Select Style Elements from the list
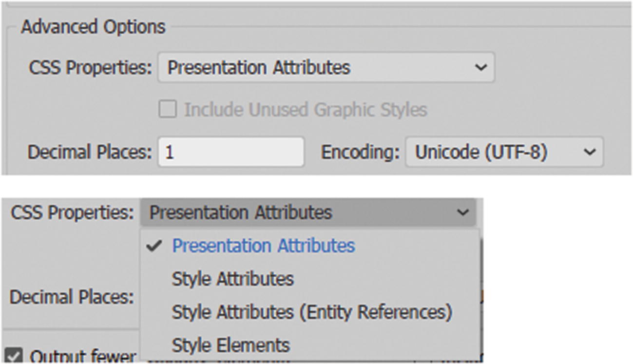This screenshot has height=364, width=633. click(x=230, y=345)
